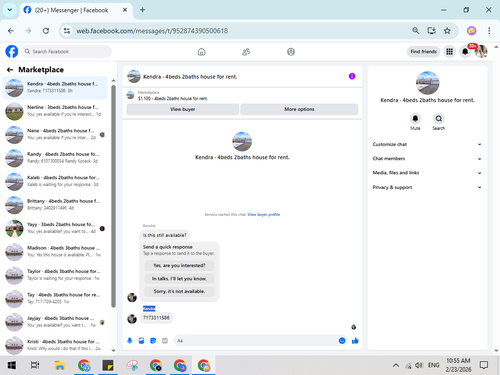Image resolution: width=500 pixels, height=375 pixels.
Task: Open the Home feed icon
Action: 202,52
